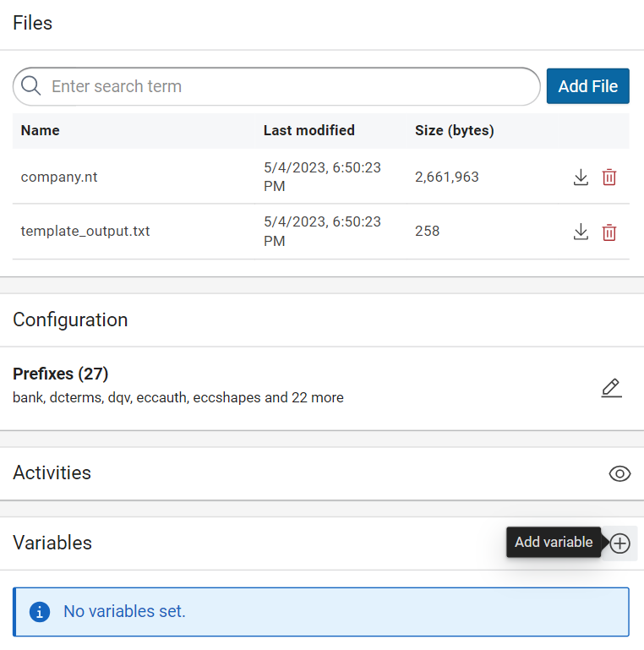Click the magnifier icon in the search box
The width and height of the screenshot is (644, 650).
[x=32, y=86]
